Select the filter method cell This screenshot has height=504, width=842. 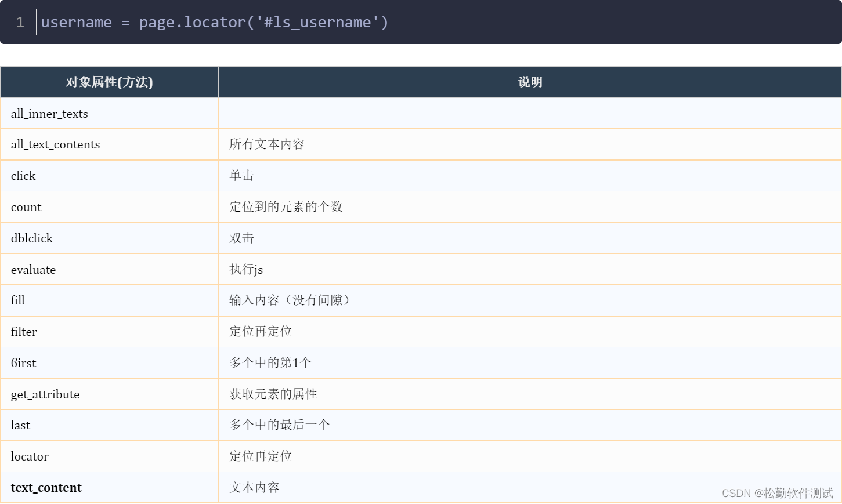(109, 332)
